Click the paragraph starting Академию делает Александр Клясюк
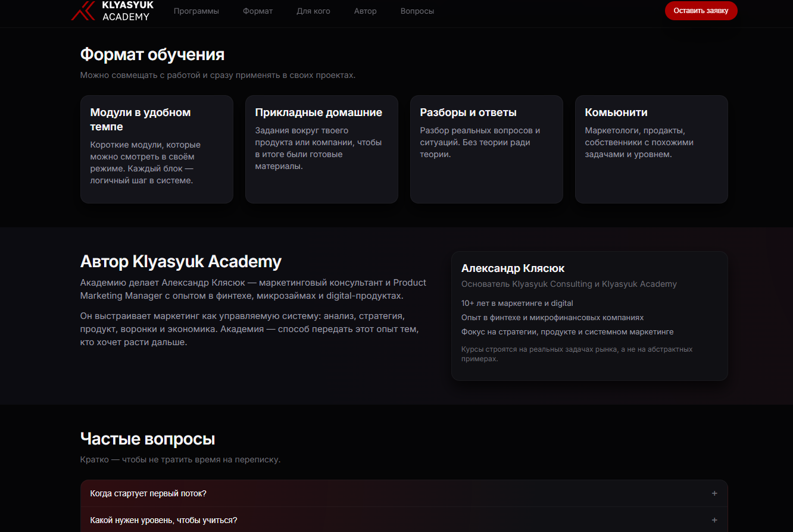This screenshot has height=532, width=793. (253, 289)
